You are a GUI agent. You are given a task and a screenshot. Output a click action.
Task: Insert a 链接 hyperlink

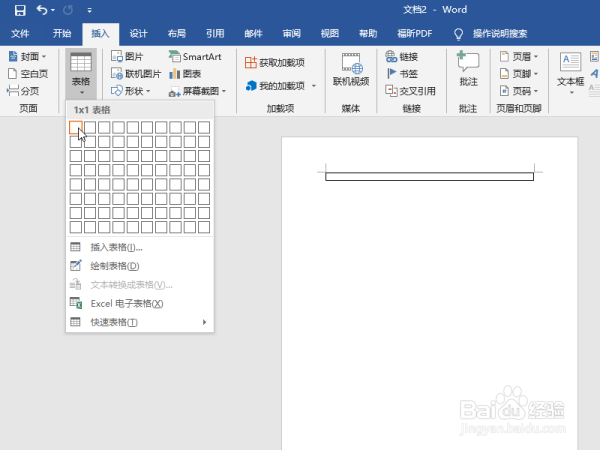[402, 57]
